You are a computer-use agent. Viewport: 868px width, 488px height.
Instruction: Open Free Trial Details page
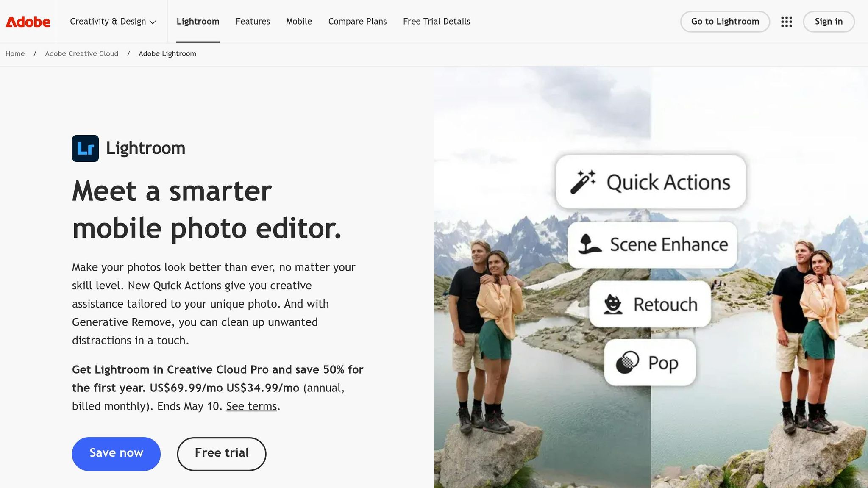coord(437,22)
